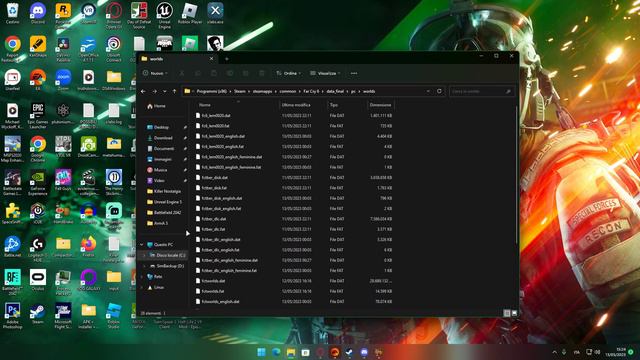Open the Visualizza view dropdown
The image size is (640, 360).
[x=325, y=73]
